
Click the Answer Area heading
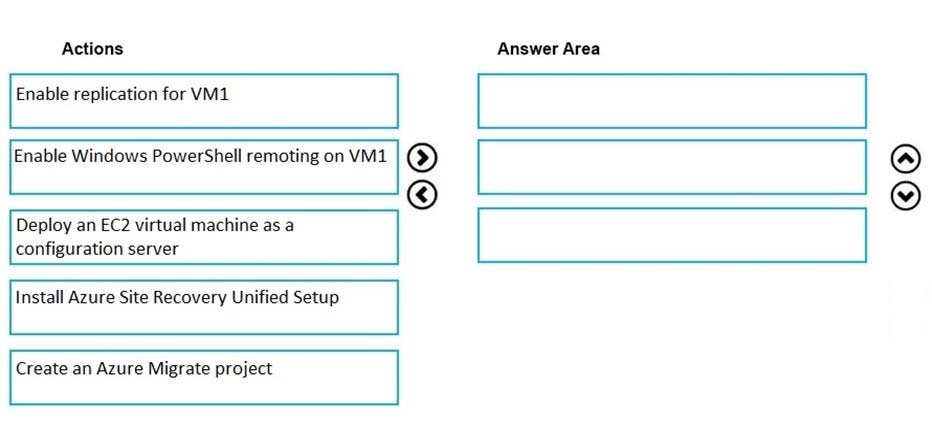coord(548,48)
